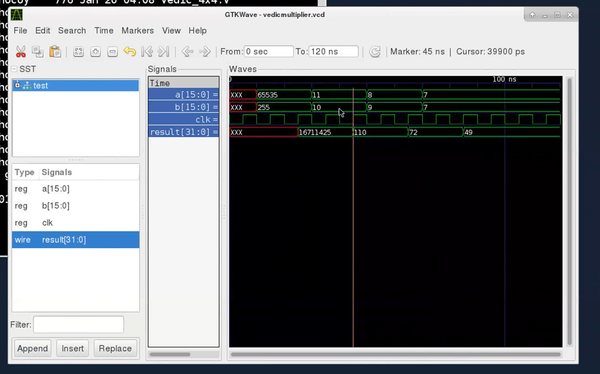
Task: Click the Zoom Fit toolbar icon
Action: 78,52
